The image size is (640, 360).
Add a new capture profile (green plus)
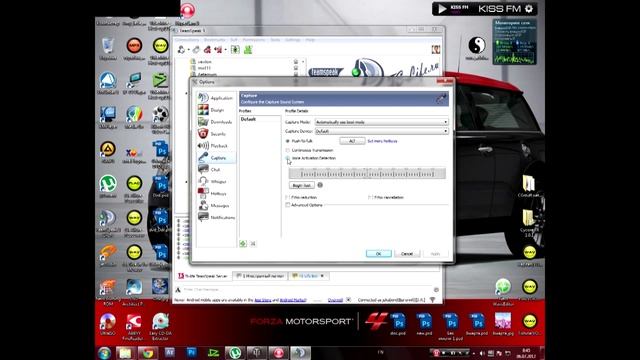click(243, 244)
